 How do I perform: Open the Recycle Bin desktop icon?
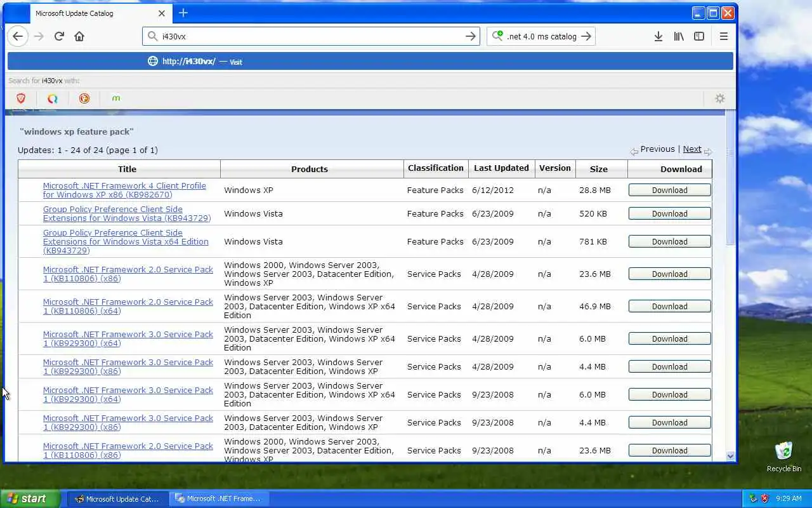(x=784, y=457)
